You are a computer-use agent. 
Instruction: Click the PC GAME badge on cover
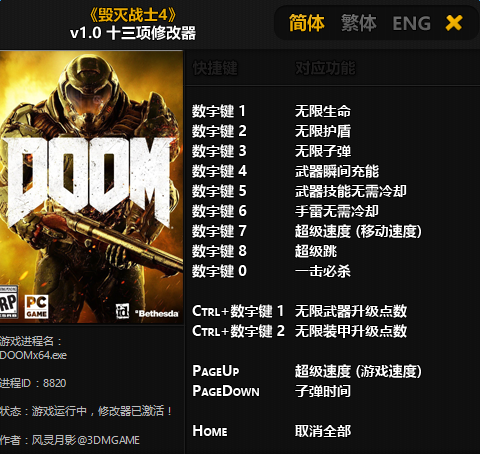pos(36,307)
